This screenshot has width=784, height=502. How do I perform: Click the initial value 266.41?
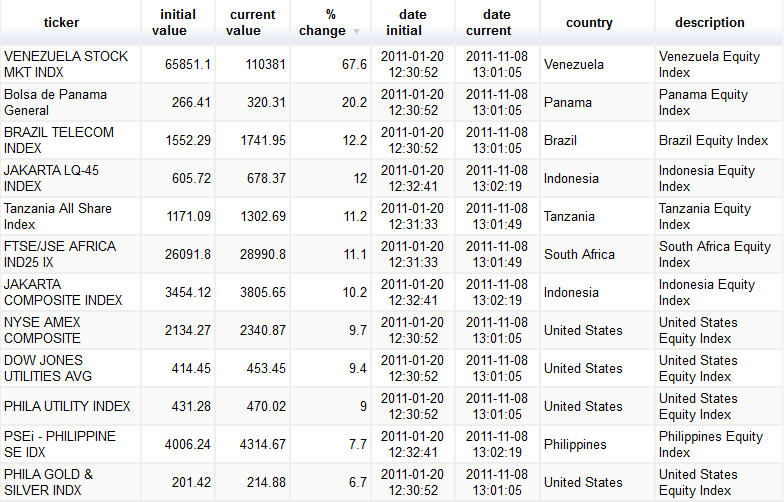tap(191, 102)
